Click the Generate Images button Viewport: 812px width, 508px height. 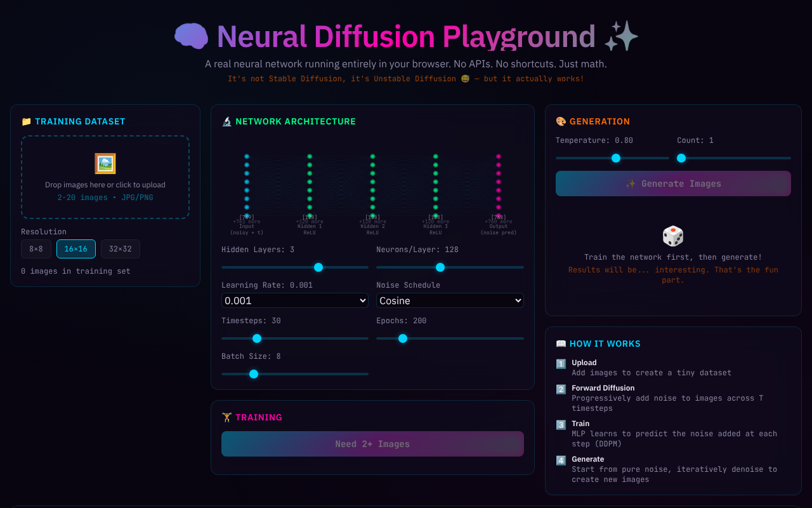click(672, 183)
